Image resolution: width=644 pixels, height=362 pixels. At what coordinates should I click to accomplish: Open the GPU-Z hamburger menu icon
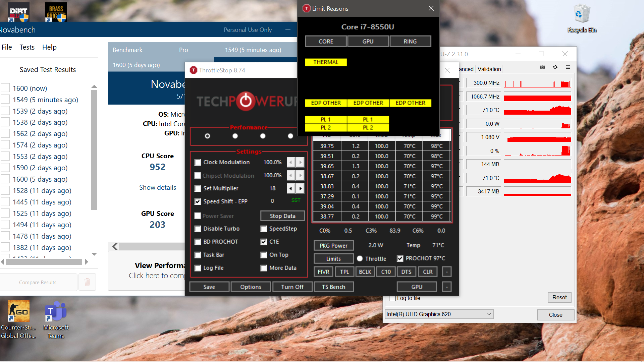(x=568, y=67)
